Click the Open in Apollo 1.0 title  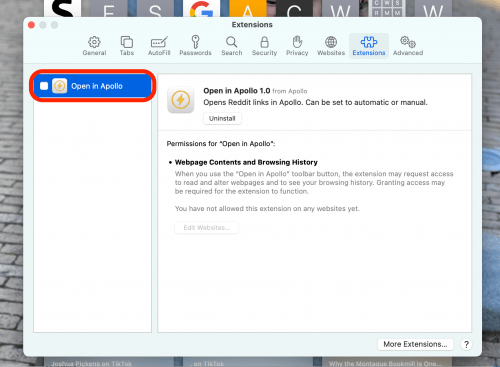tap(237, 91)
